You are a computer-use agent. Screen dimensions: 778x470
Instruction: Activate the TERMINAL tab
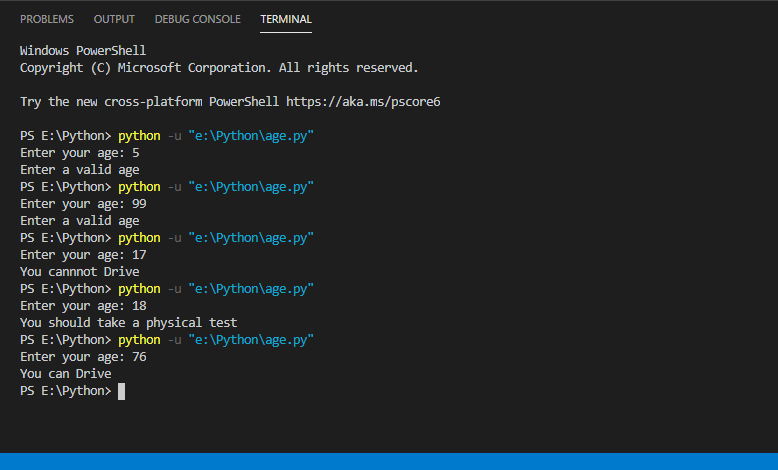pos(286,19)
